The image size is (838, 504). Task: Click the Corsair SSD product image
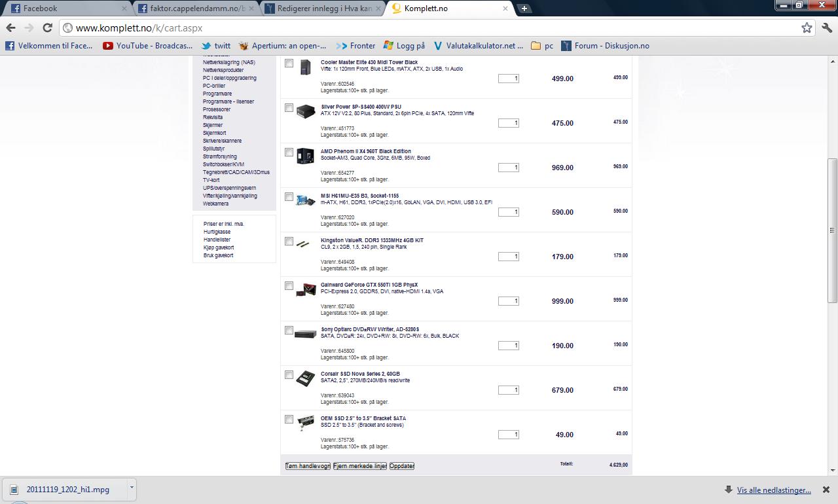(x=305, y=378)
